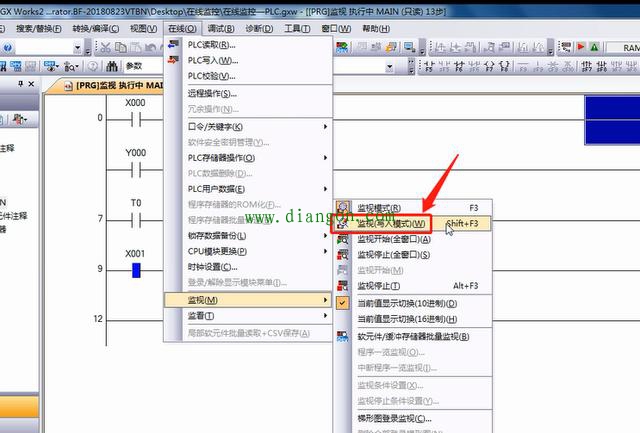Expand the 口令/关键字 submenu arrow
640x433 pixels.
(325, 127)
